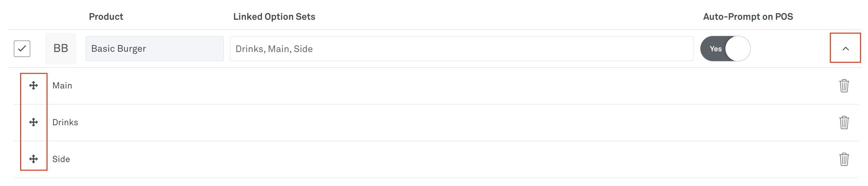Turn off Auto-Prompt on POS toggle
Screen dimensions: 868x186
tap(725, 49)
